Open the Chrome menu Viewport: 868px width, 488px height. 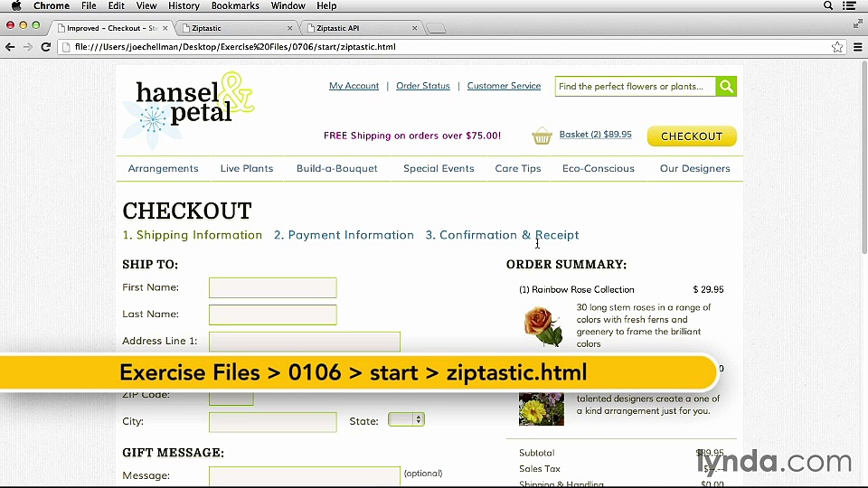[x=52, y=5]
